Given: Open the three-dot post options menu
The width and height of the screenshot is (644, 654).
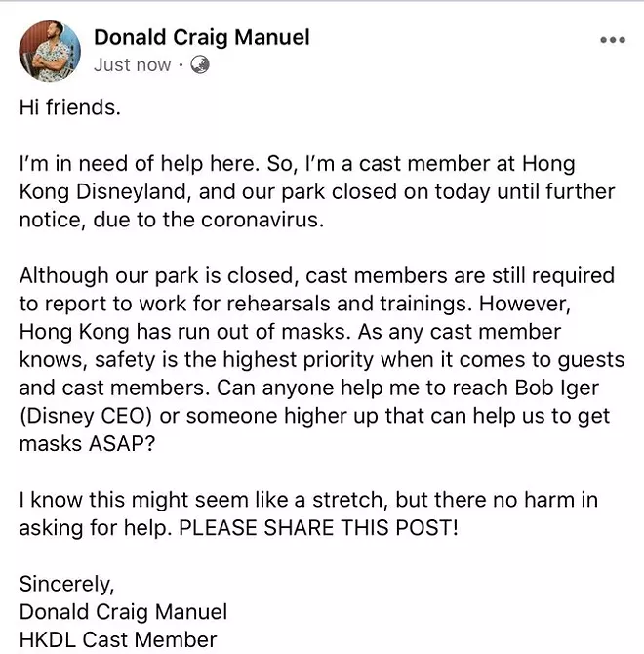Looking at the screenshot, I should [613, 40].
